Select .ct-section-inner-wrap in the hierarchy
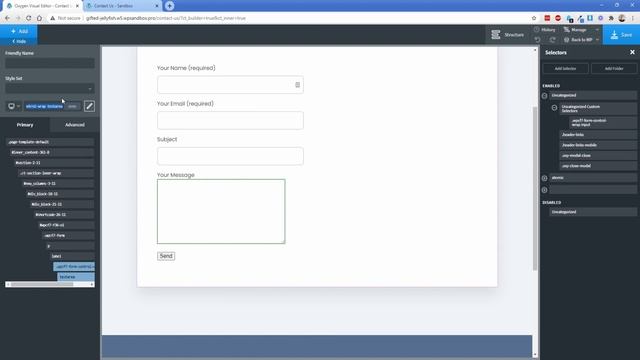640x360 pixels. point(56,173)
